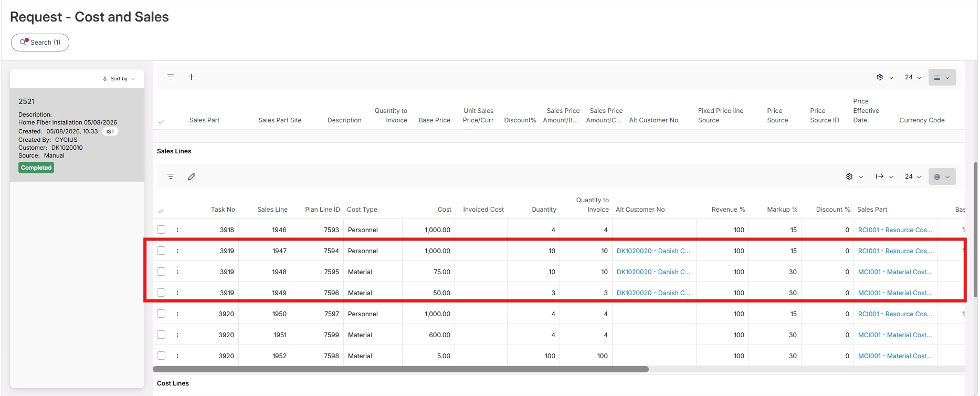Click the Base Price header in upper table
Viewport: 980px width, 396px height.
(x=435, y=120)
